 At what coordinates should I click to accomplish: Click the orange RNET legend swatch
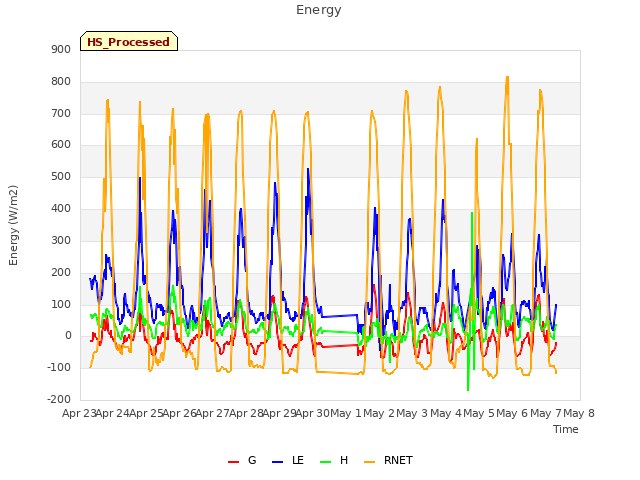(x=369, y=462)
